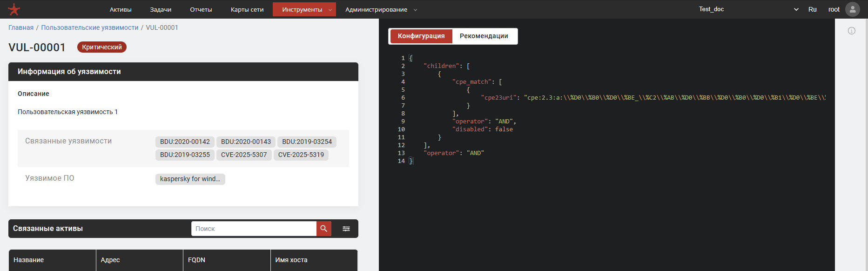
Task: Click the BDU:2020-00142 vulnerability tag
Action: click(x=185, y=142)
